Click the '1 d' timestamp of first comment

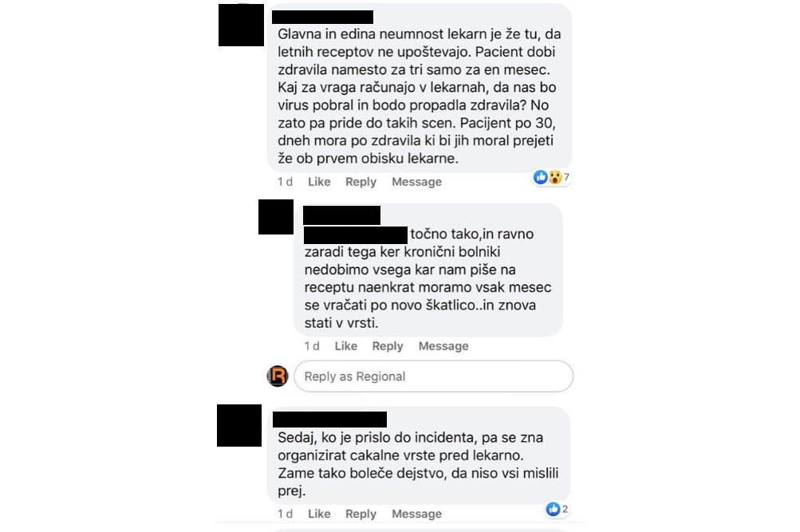[x=285, y=182]
